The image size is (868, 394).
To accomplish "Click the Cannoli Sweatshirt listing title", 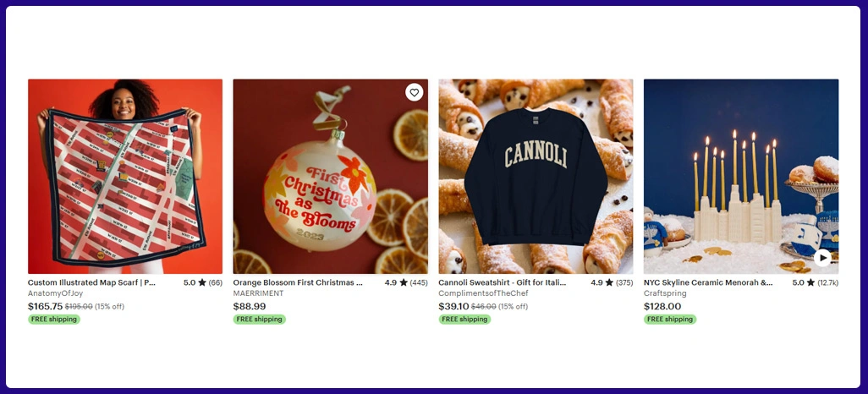I will 503,282.
